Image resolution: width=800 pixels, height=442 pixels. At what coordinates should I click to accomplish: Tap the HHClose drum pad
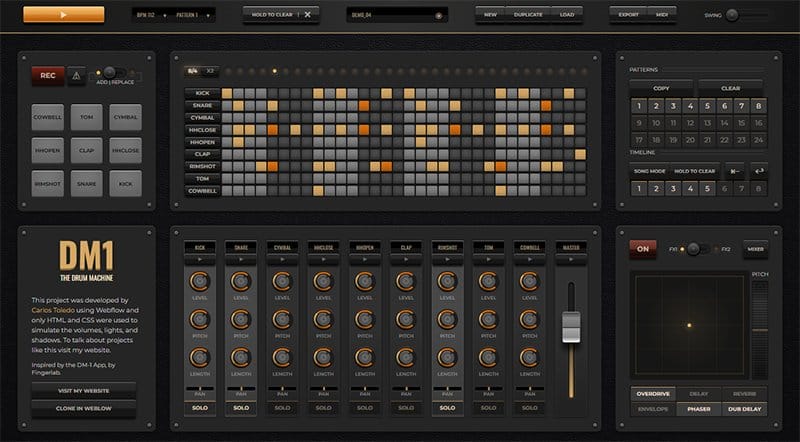click(x=126, y=151)
